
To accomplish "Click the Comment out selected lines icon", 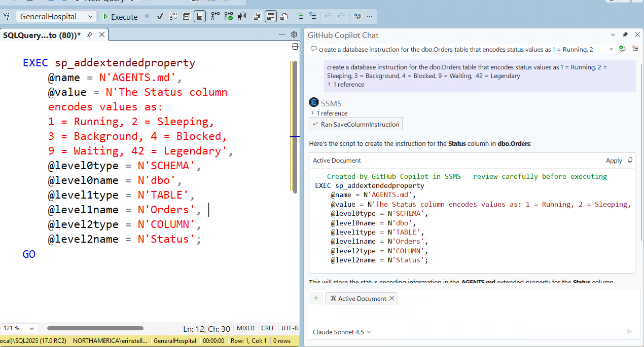I will [300, 17].
